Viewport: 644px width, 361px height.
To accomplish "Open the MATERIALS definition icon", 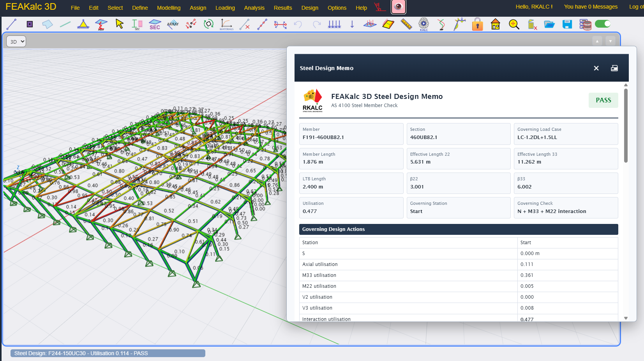I will (226, 25).
